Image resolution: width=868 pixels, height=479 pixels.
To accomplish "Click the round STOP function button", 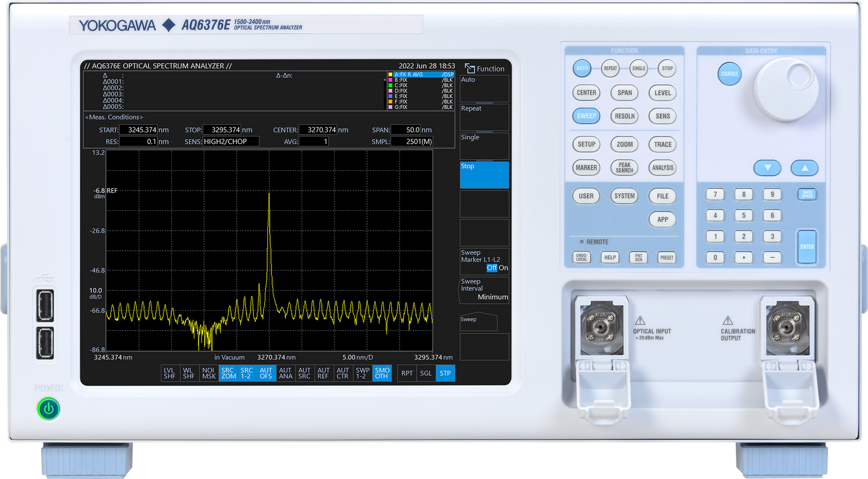I will click(667, 69).
